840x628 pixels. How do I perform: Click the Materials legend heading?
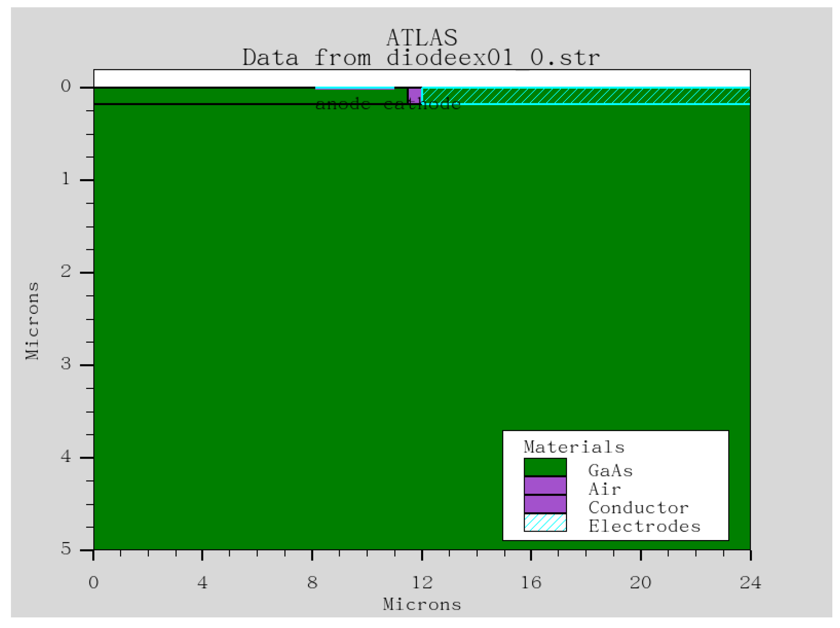[575, 447]
